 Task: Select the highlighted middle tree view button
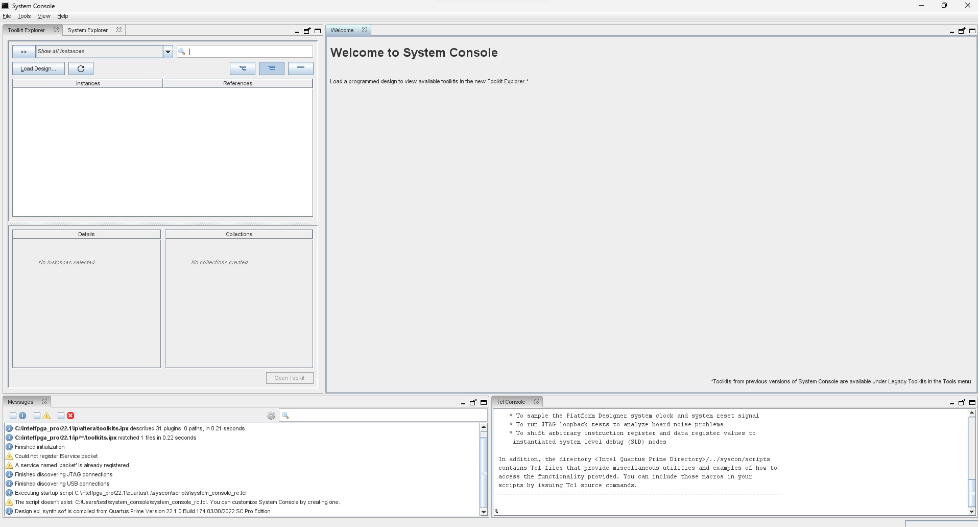[x=272, y=68]
